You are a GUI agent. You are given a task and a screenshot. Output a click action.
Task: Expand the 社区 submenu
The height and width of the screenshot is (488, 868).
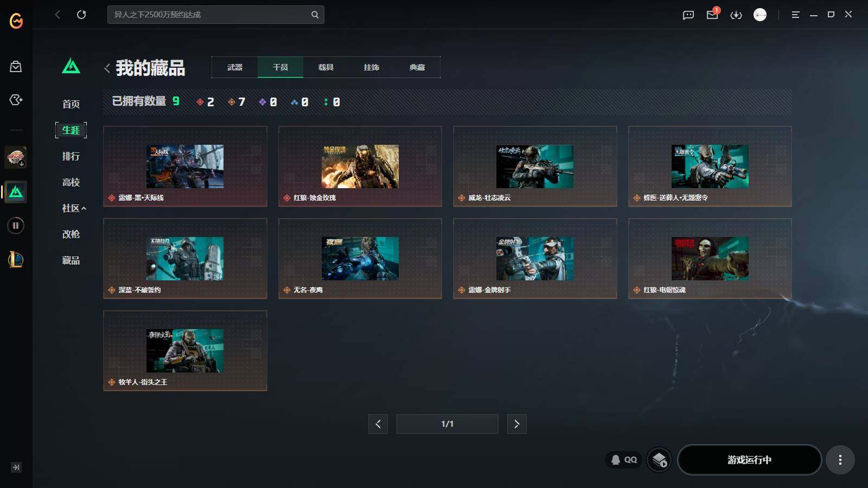tap(74, 208)
